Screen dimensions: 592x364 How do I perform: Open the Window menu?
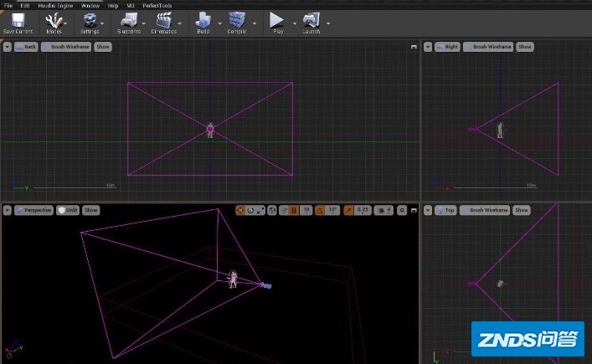[x=90, y=5]
